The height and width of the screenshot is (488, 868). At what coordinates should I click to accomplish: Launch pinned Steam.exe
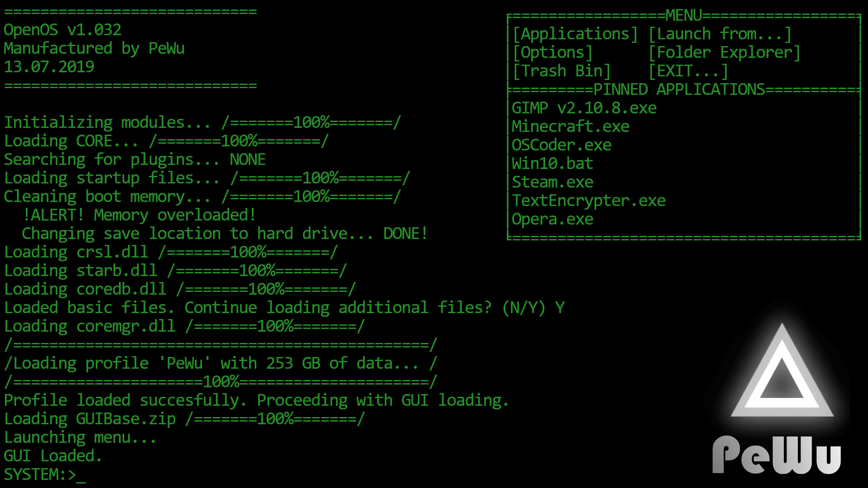[552, 182]
